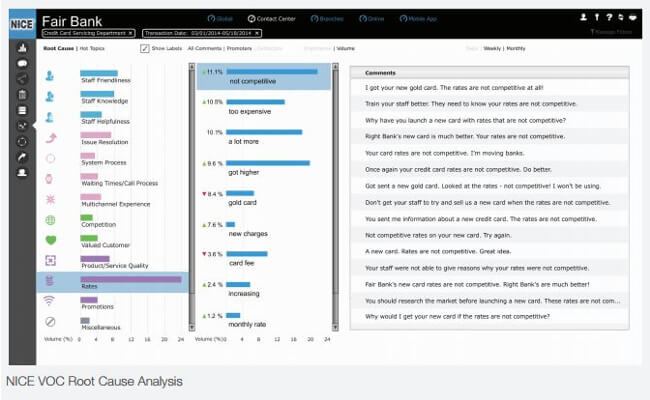Select the Root Cause view
The image size is (650, 400).
point(58,48)
